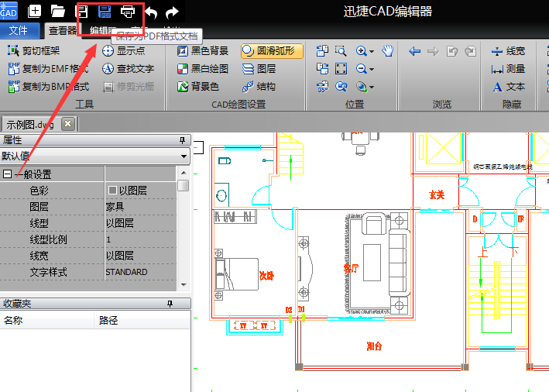This screenshot has width=549, height=392.
Task: Close the 示例图.dwg document tab
Action: click(68, 124)
